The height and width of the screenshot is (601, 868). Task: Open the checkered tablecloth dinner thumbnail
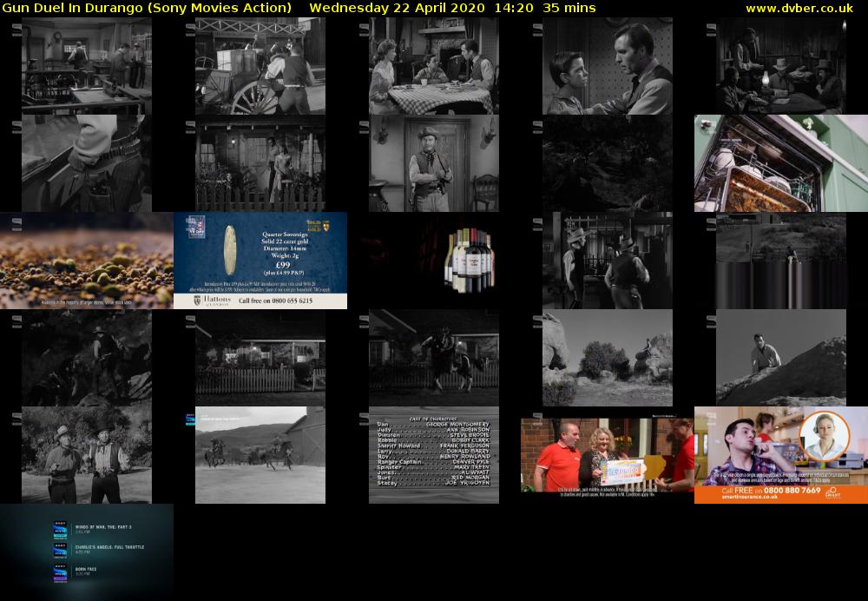coord(434,66)
